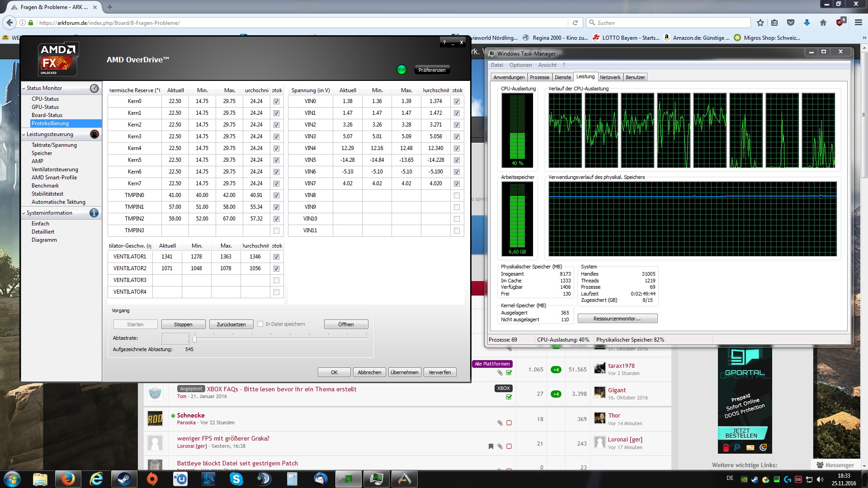868x488 pixels.
Task: Open Firefox downloads arrow
Action: (x=807, y=23)
